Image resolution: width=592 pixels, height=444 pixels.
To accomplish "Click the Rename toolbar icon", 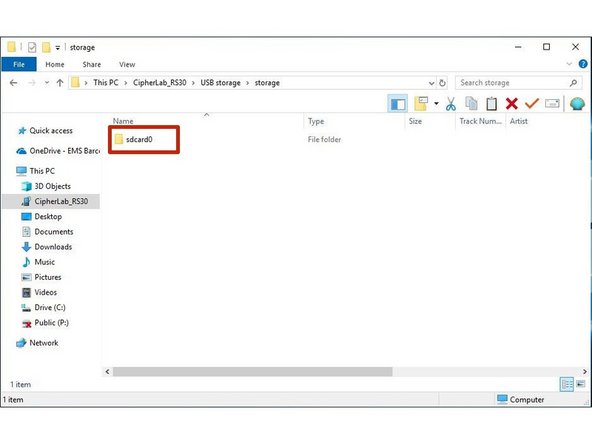I will [552, 103].
